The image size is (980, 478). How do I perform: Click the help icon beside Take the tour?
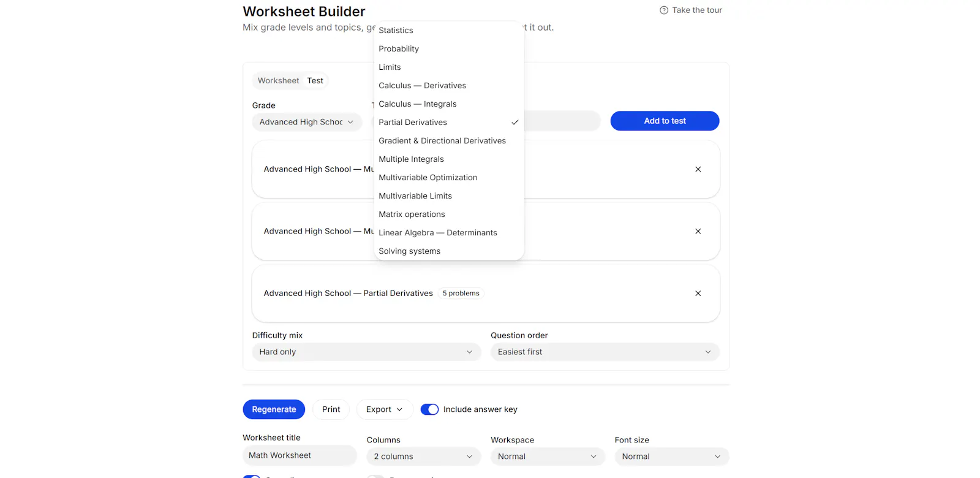coord(663,10)
